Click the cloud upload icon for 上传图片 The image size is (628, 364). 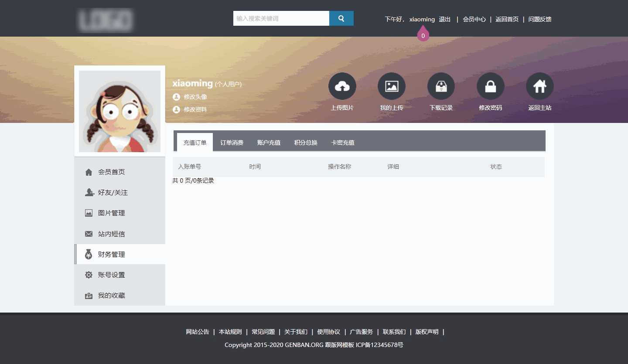pos(342,86)
